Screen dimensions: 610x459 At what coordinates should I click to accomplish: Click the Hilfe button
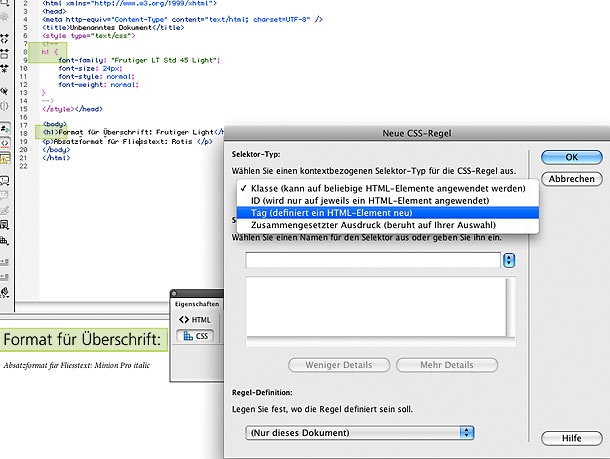[x=572, y=439]
